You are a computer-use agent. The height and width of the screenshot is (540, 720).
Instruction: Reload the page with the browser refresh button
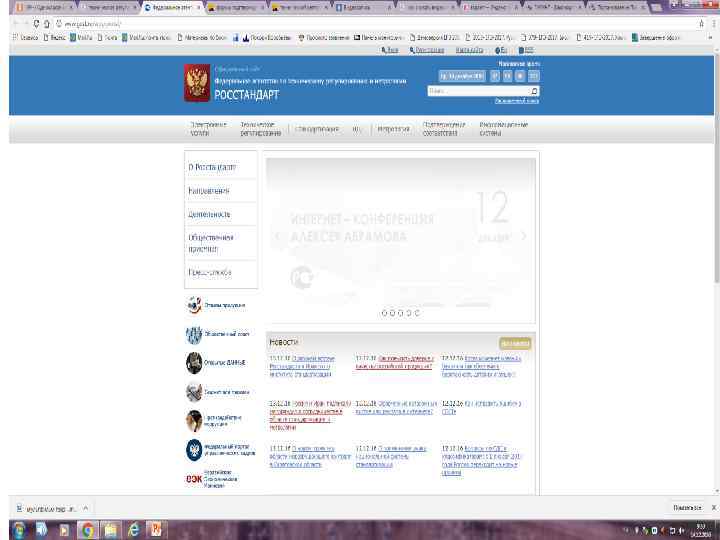point(36,23)
